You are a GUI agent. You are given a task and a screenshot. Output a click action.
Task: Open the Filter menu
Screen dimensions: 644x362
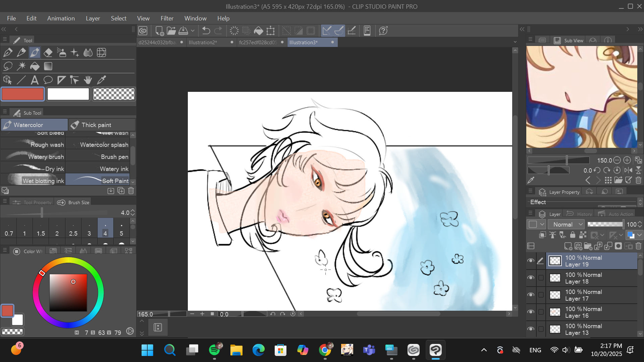(x=167, y=18)
